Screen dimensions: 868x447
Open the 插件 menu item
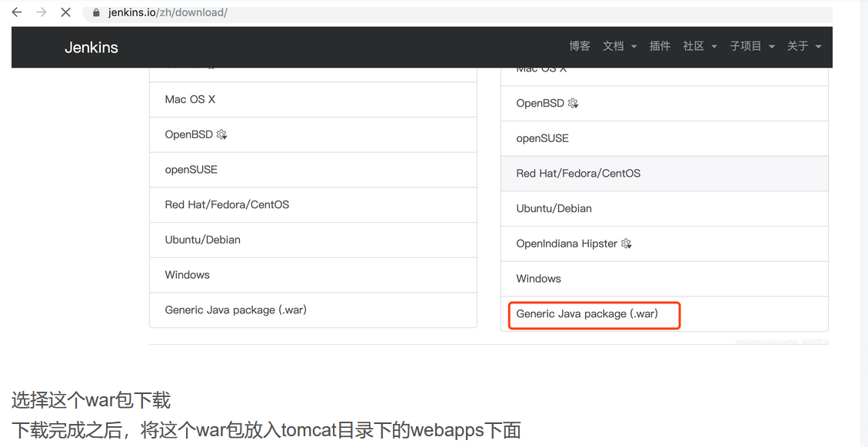click(x=660, y=46)
